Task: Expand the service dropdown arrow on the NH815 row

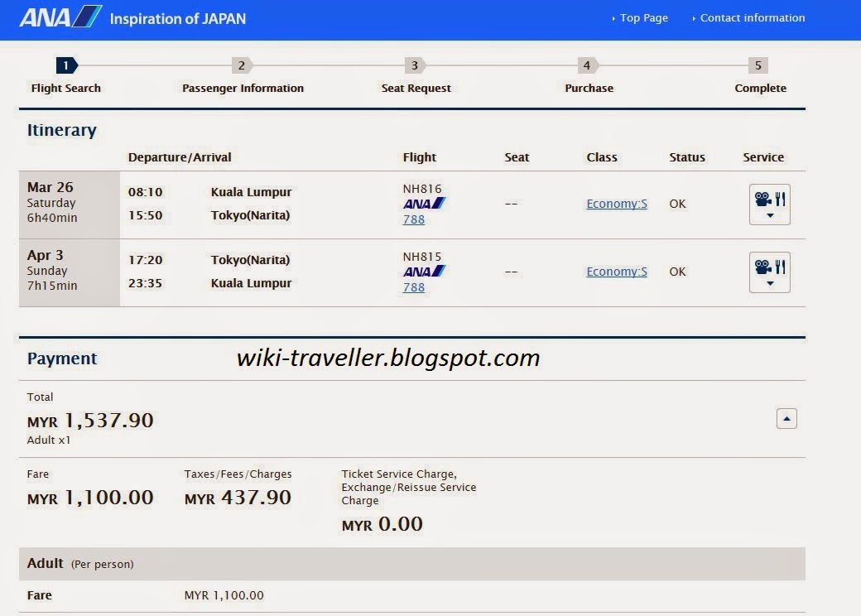Action: pos(769,282)
